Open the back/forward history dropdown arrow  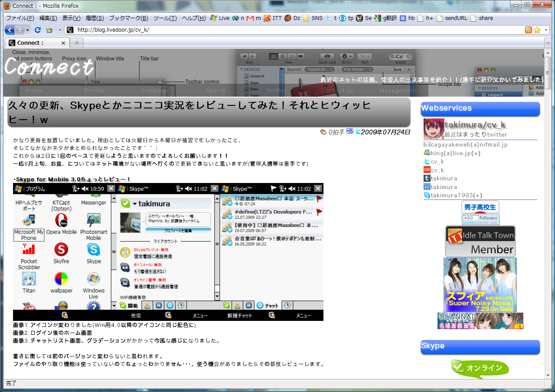point(28,30)
